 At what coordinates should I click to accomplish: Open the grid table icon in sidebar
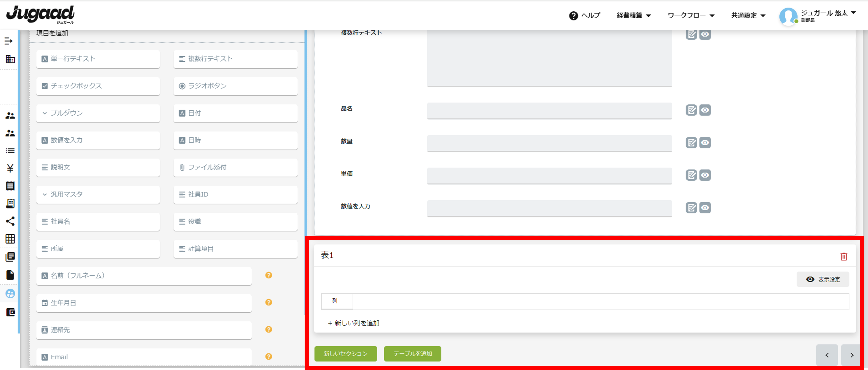click(10, 239)
